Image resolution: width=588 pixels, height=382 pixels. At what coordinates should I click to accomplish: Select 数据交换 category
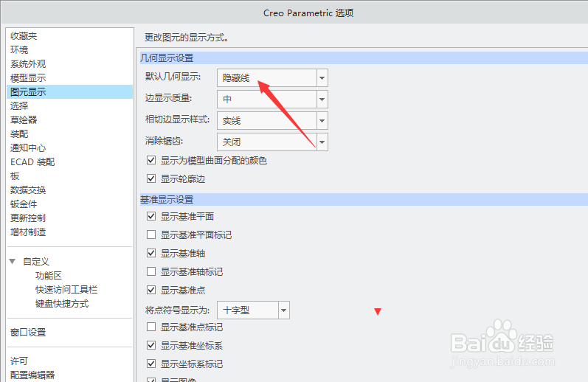pyautogui.click(x=28, y=190)
